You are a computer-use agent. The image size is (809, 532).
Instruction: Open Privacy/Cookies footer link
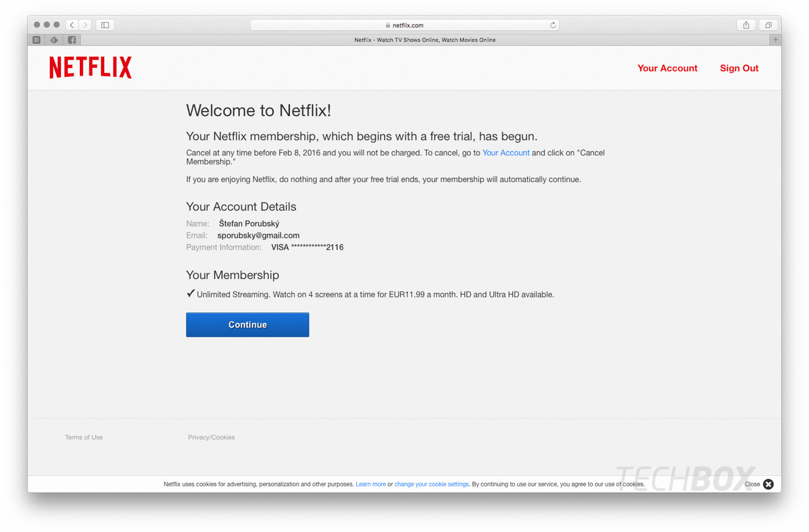coord(211,437)
